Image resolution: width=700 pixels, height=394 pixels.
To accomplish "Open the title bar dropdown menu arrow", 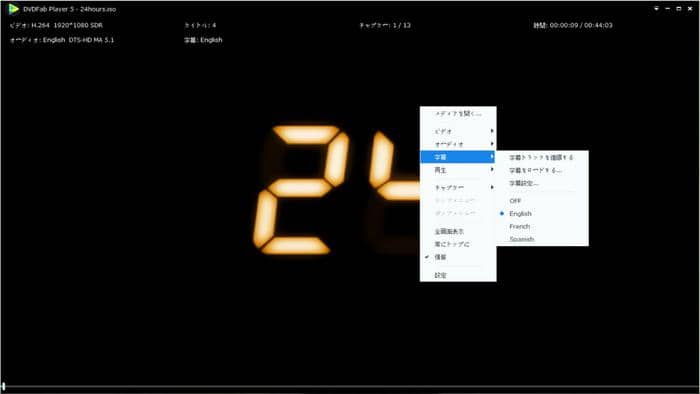I will (656, 8).
